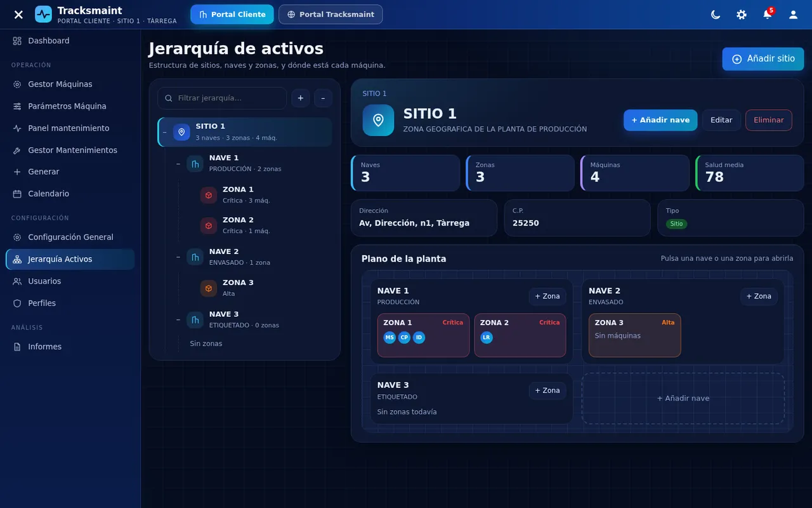Open Panel mantenimiento in the sidebar
812x508 pixels.
tap(70, 128)
